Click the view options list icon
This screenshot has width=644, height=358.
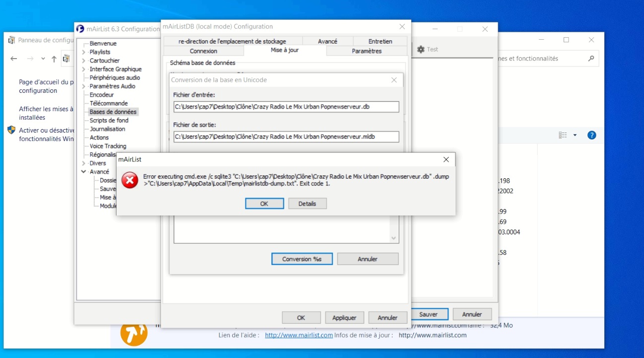click(x=563, y=135)
